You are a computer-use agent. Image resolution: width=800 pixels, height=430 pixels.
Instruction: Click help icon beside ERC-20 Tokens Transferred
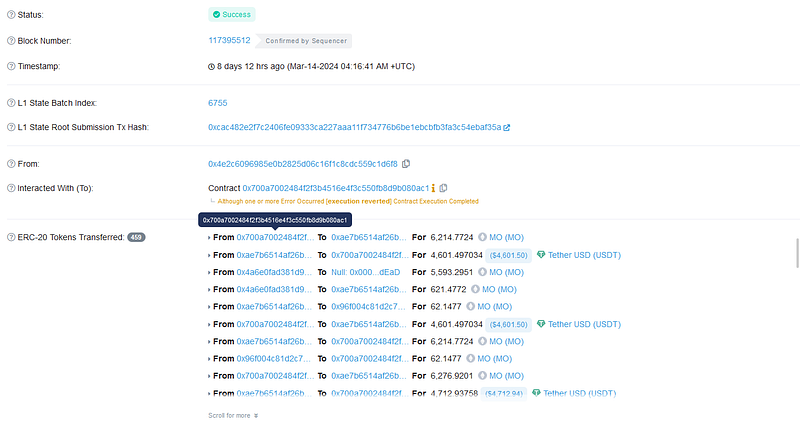pyautogui.click(x=11, y=237)
